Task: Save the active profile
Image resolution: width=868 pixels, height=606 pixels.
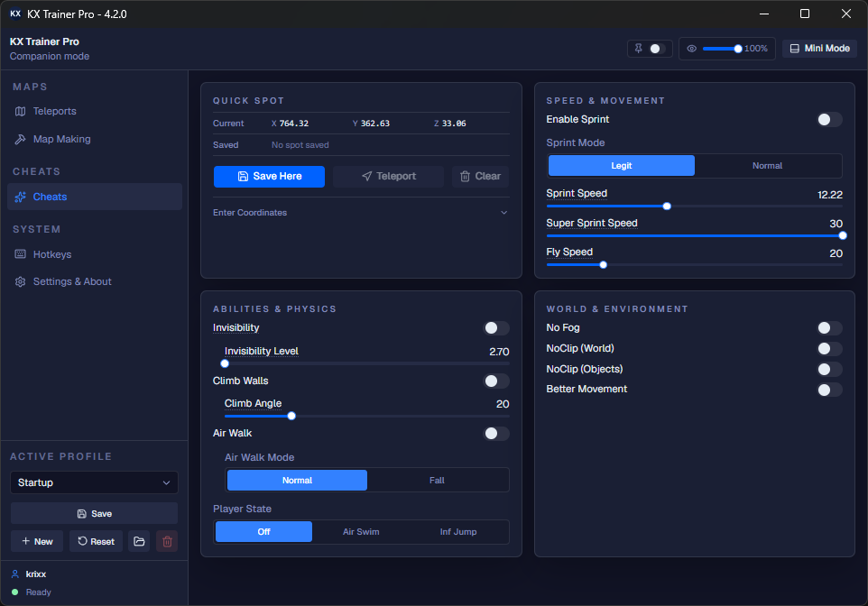Action: point(94,514)
